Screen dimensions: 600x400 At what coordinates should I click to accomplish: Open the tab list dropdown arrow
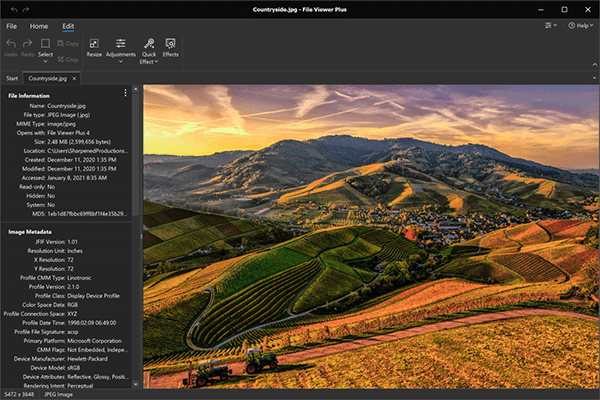point(594,78)
